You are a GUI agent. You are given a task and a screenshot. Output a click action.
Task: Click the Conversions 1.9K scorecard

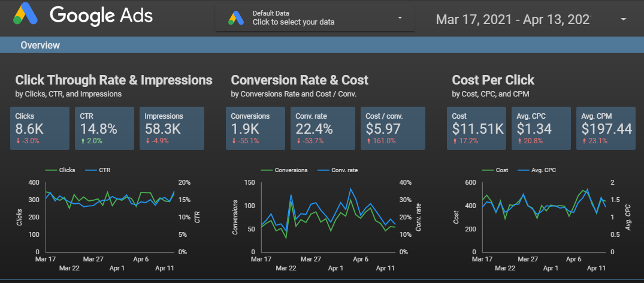pos(255,128)
